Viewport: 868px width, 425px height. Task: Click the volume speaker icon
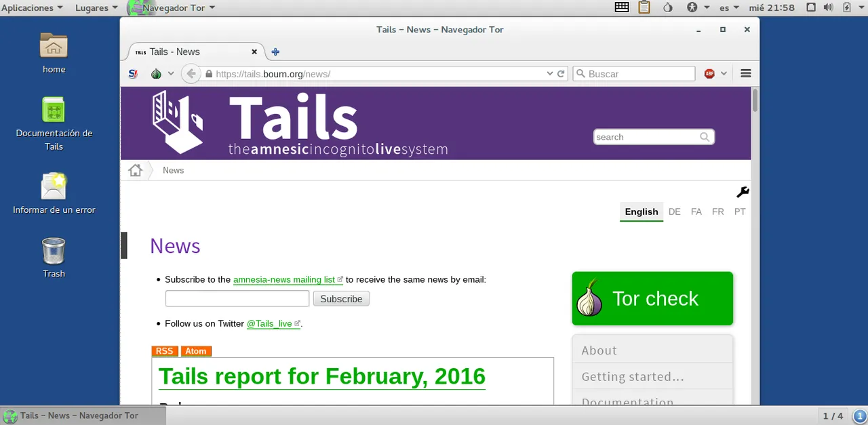pos(828,7)
